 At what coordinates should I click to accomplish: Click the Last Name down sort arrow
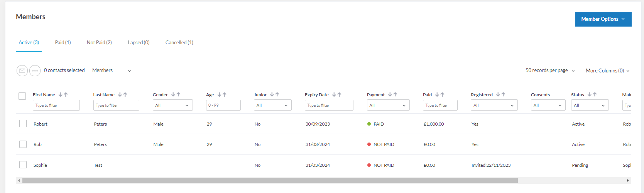pos(120,94)
